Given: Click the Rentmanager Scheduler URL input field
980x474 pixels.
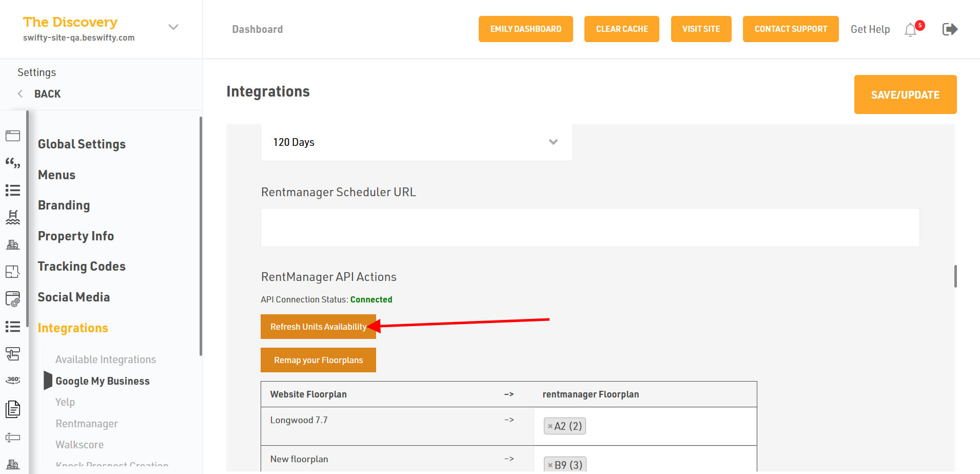Looking at the screenshot, I should 590,227.
